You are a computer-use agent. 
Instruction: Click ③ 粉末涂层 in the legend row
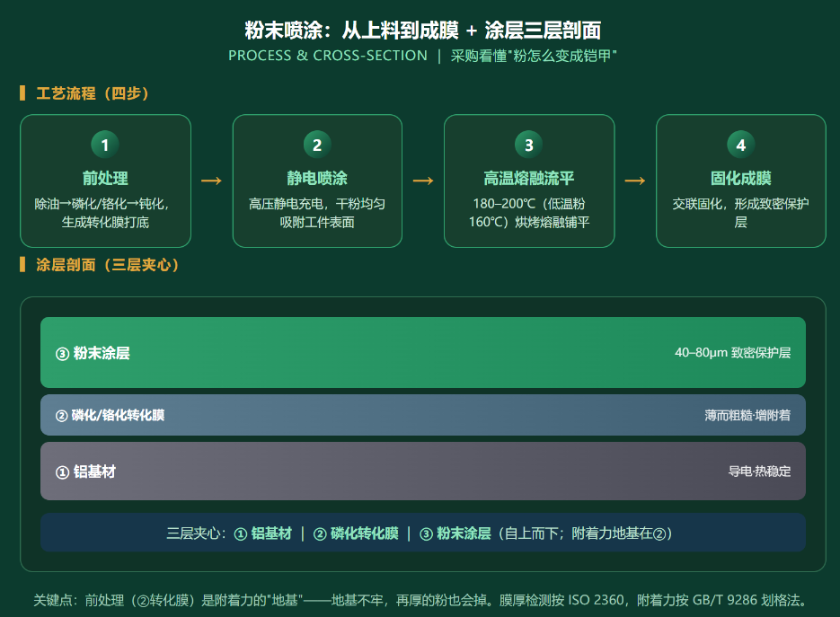tap(455, 533)
